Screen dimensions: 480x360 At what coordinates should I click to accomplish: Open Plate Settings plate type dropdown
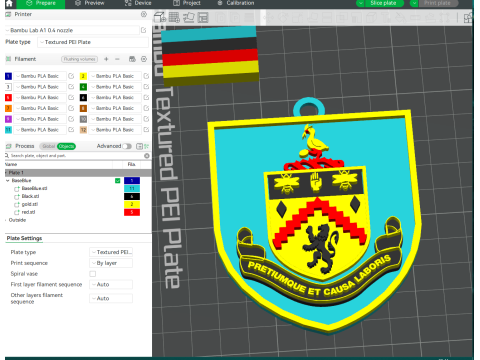[x=111, y=252]
